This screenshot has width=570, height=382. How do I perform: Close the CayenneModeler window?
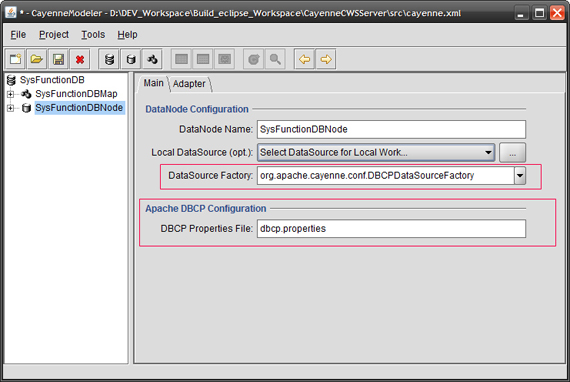(557, 13)
